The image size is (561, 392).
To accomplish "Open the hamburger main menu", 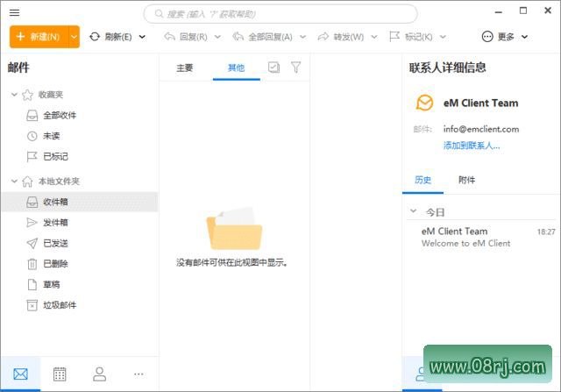I will 14,13.
